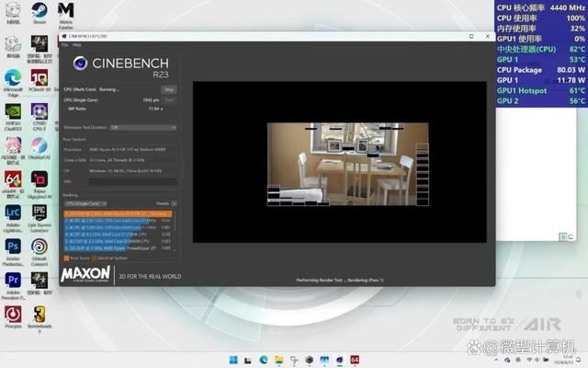Image resolution: width=588 pixels, height=368 pixels.
Task: Click Start for CPU Single Core test
Action: (169, 98)
